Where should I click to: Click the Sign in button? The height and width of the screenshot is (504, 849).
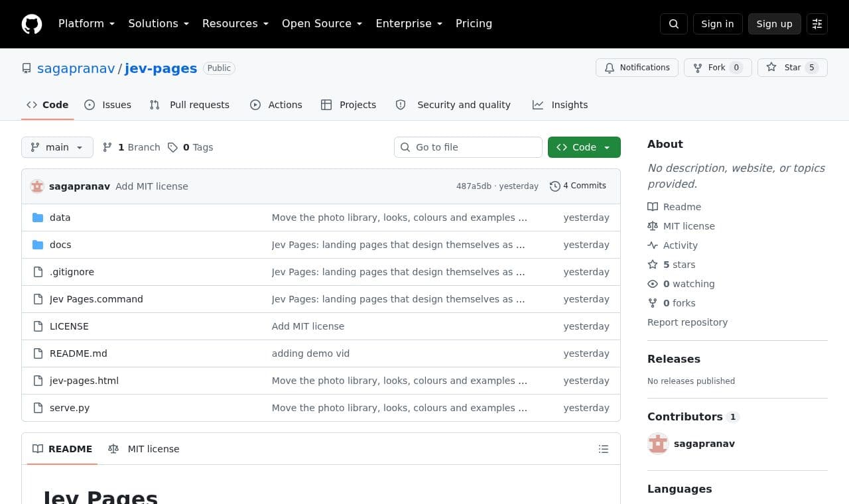pyautogui.click(x=718, y=24)
